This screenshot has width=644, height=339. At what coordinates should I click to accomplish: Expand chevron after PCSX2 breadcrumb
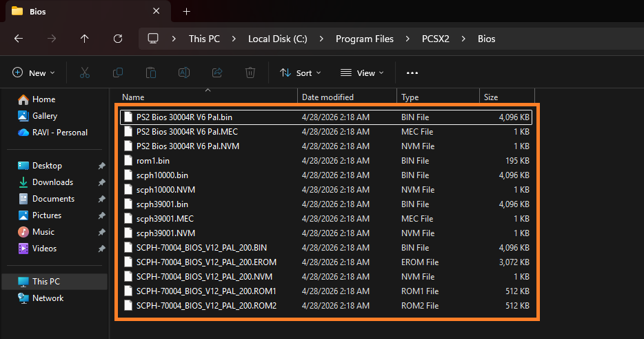click(463, 39)
